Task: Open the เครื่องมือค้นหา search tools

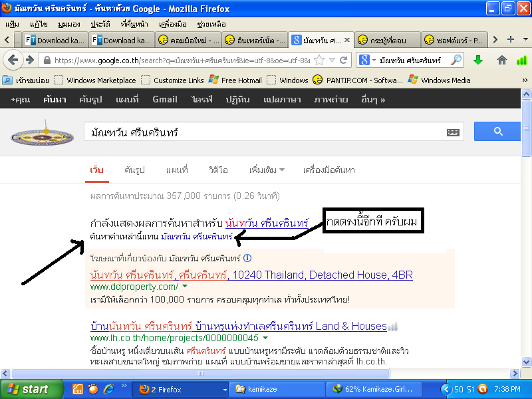Action: click(x=329, y=170)
